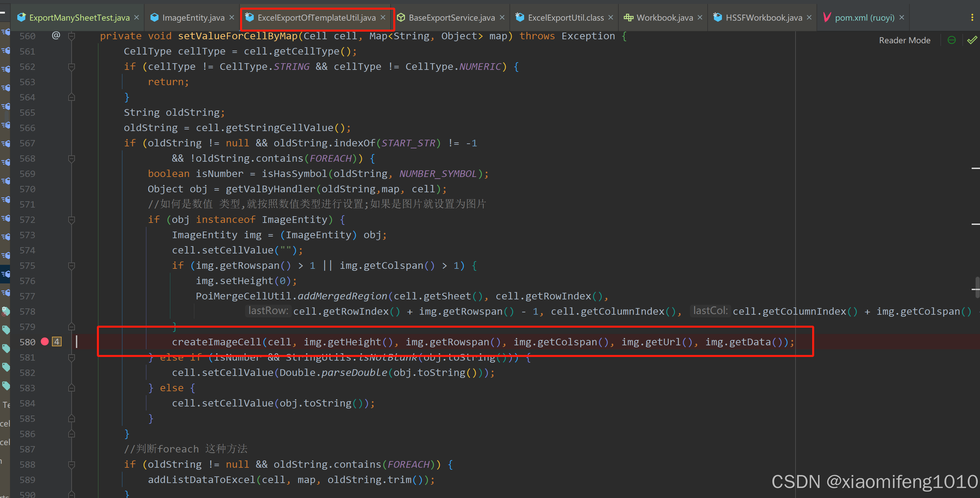Fold the foreach if block at line 588
Image resolution: width=980 pixels, height=498 pixels.
[x=72, y=464]
